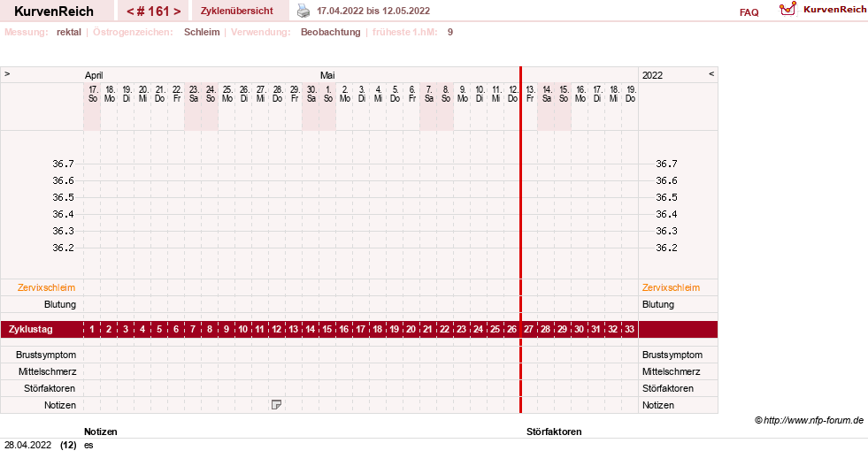Click the right Notizen row label

658,405
